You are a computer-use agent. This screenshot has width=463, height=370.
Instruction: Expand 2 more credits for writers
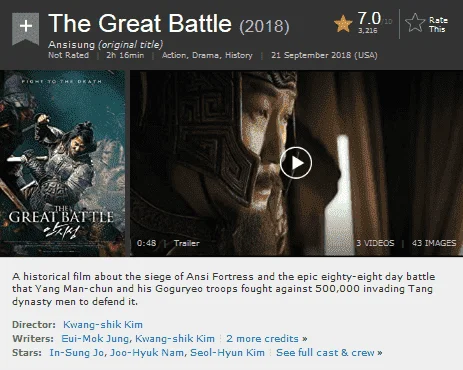tap(267, 339)
